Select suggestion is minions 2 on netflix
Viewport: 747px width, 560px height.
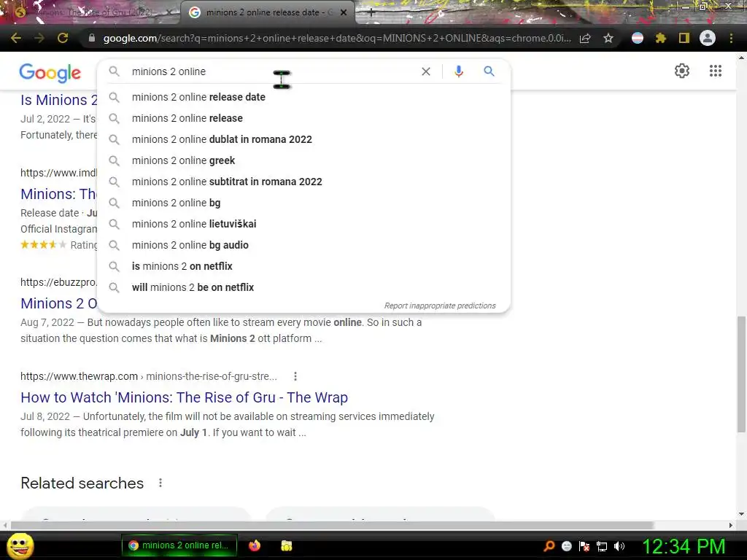click(303, 266)
